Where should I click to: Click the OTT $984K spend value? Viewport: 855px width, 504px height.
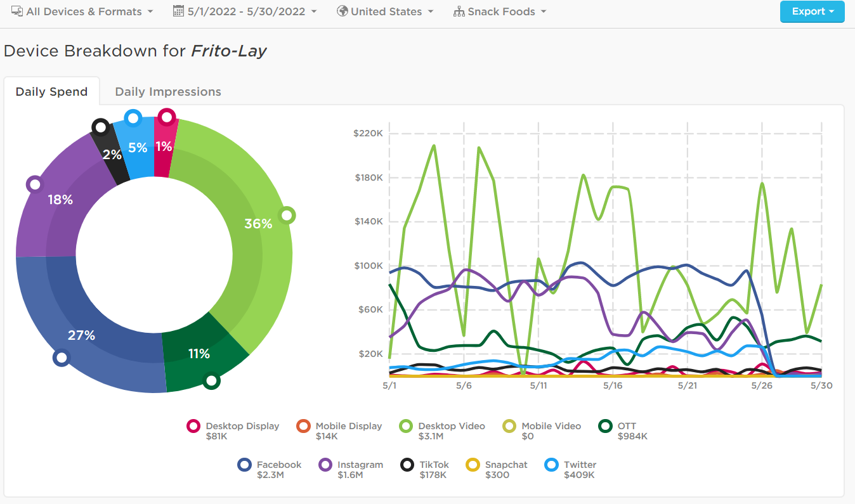pos(632,436)
